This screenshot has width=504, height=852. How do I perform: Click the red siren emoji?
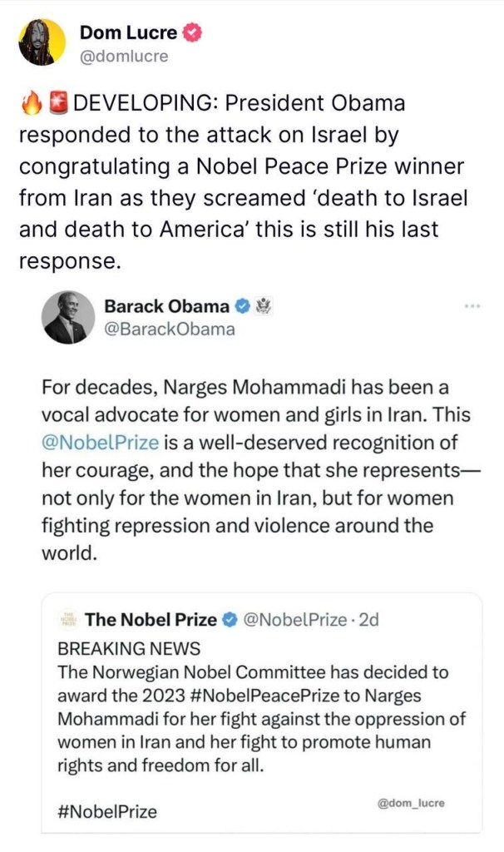57,103
